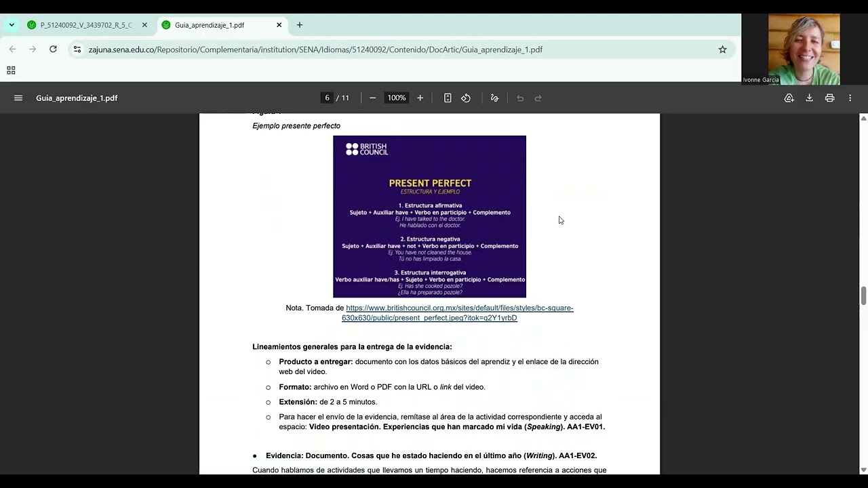Click the 'Extensión:' label
This screenshot has width=868, height=488.
298,402
